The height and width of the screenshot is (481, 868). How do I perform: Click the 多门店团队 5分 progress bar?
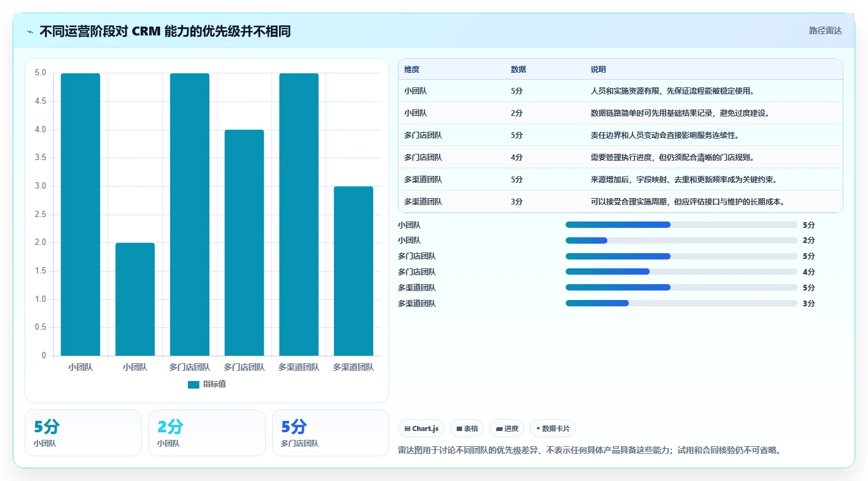click(681, 256)
